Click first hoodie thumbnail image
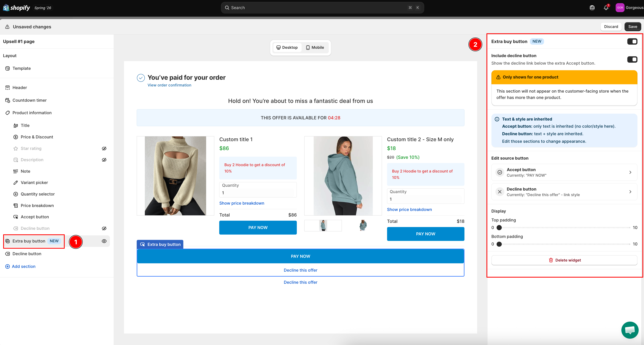Image resolution: width=644 pixels, height=345 pixels. click(323, 225)
